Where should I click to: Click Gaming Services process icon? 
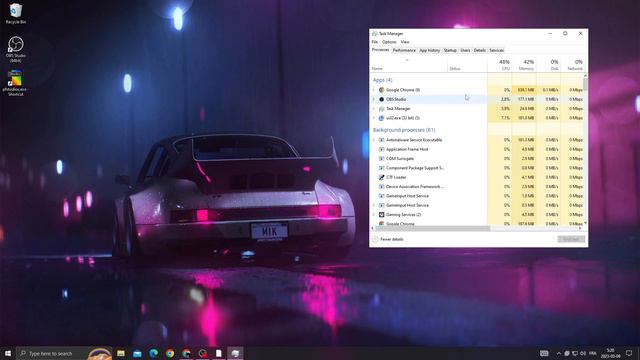[x=381, y=214]
